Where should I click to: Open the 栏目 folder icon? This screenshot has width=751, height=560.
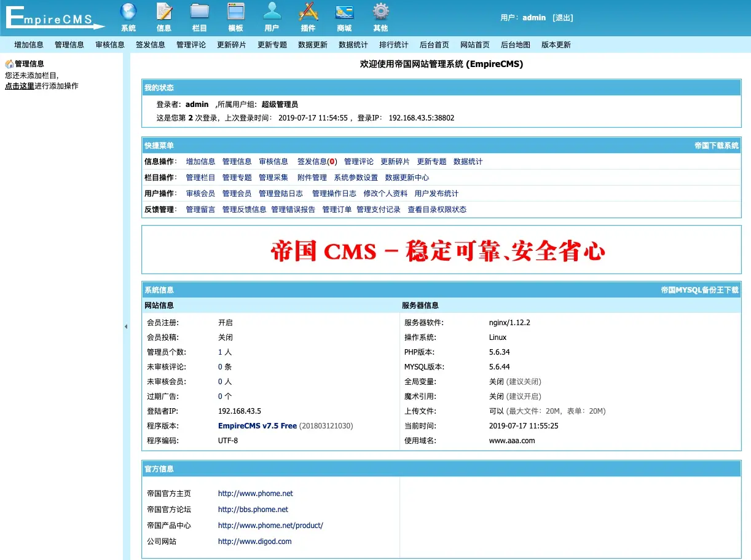tap(200, 17)
